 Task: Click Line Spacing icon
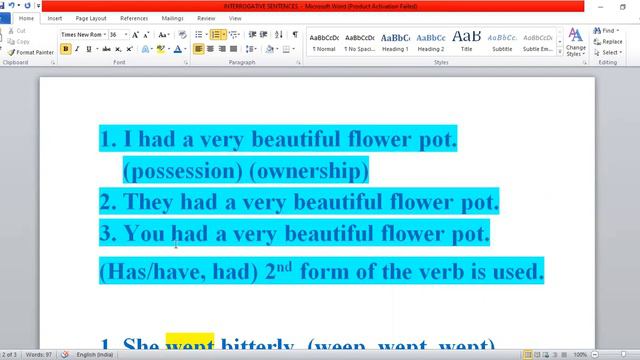pos(249,49)
